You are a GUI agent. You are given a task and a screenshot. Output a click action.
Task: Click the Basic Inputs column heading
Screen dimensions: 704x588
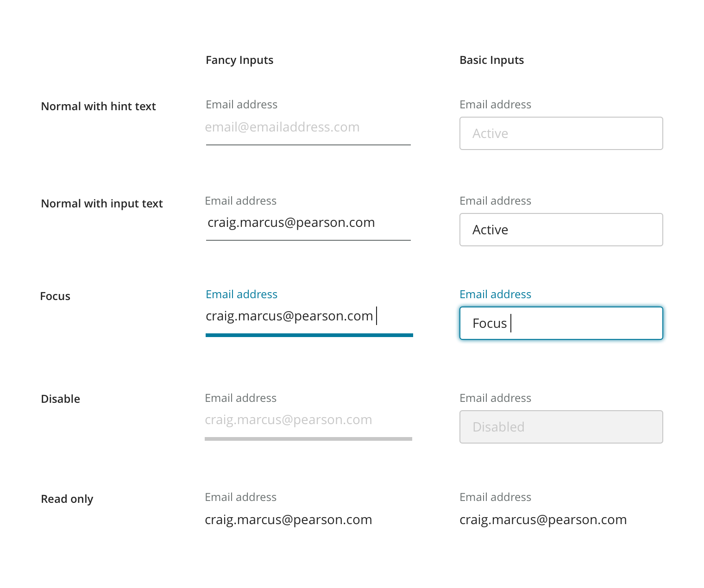pyautogui.click(x=491, y=60)
